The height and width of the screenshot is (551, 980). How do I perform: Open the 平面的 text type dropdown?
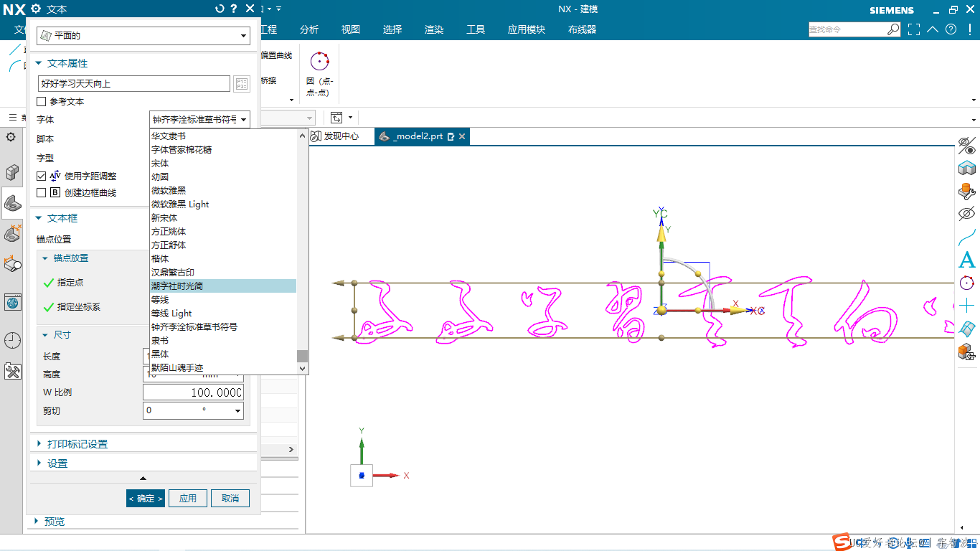[x=143, y=35]
